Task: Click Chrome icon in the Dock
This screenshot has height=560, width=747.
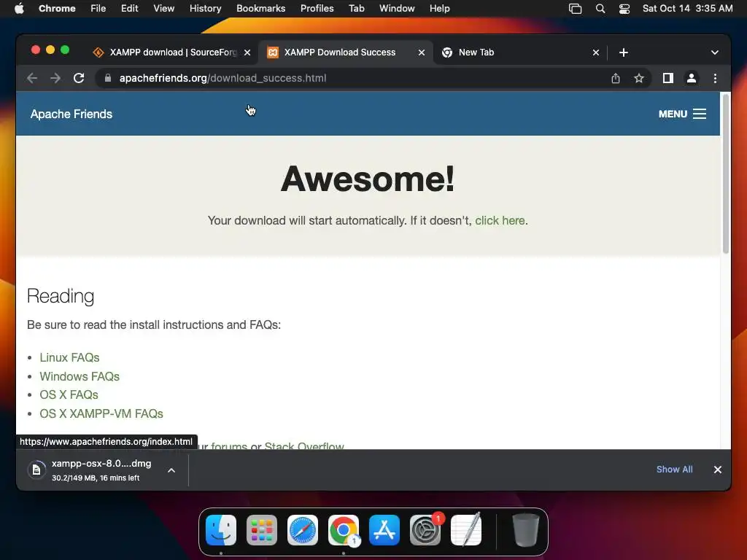Action: pos(344,530)
